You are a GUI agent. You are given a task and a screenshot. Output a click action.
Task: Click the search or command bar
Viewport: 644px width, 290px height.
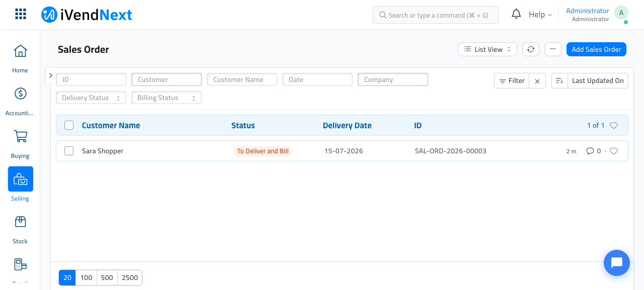click(436, 15)
